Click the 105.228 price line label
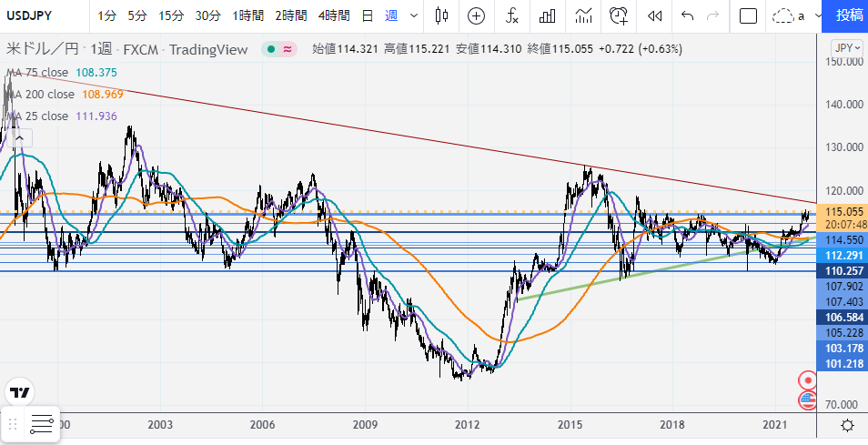The width and height of the screenshot is (868, 445). 842,333
